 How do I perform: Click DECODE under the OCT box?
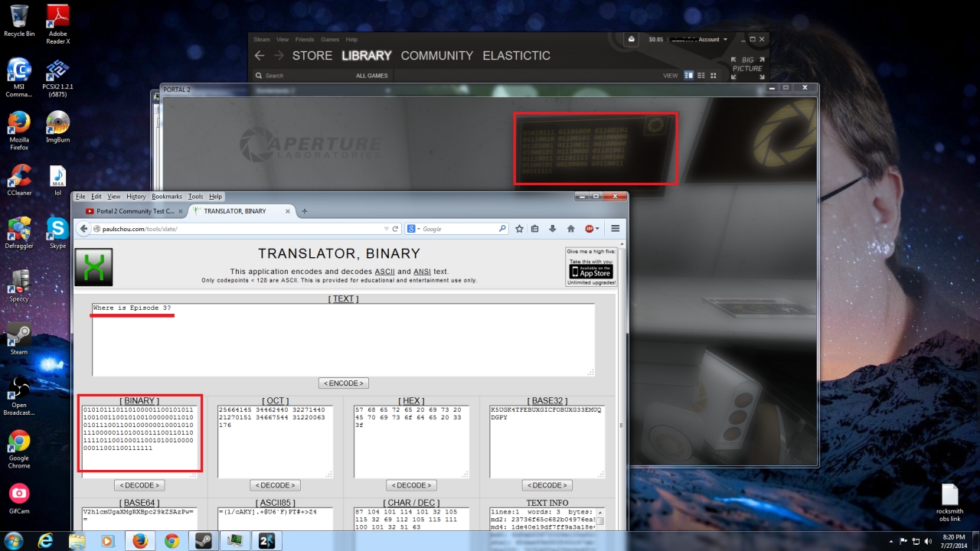(276, 485)
